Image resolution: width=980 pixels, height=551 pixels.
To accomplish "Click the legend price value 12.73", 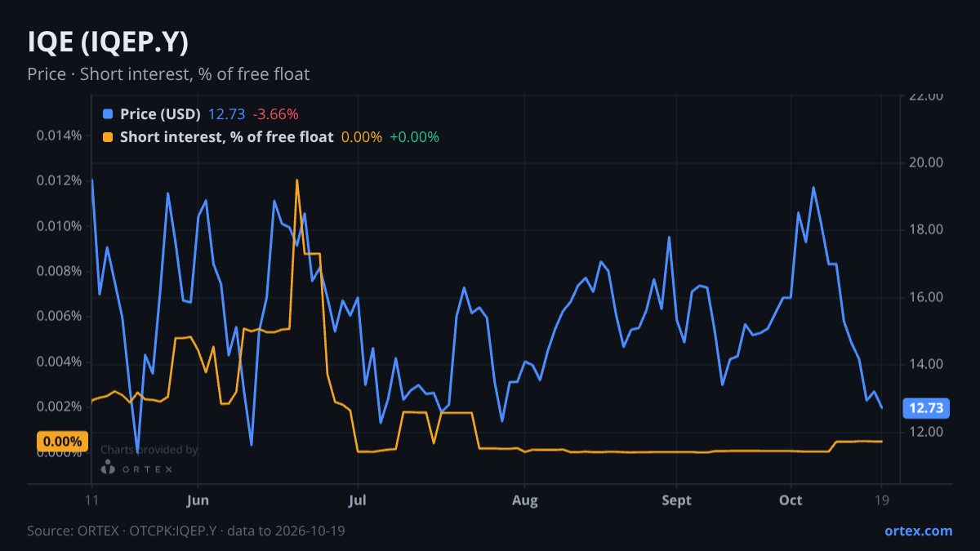I will tap(225, 114).
